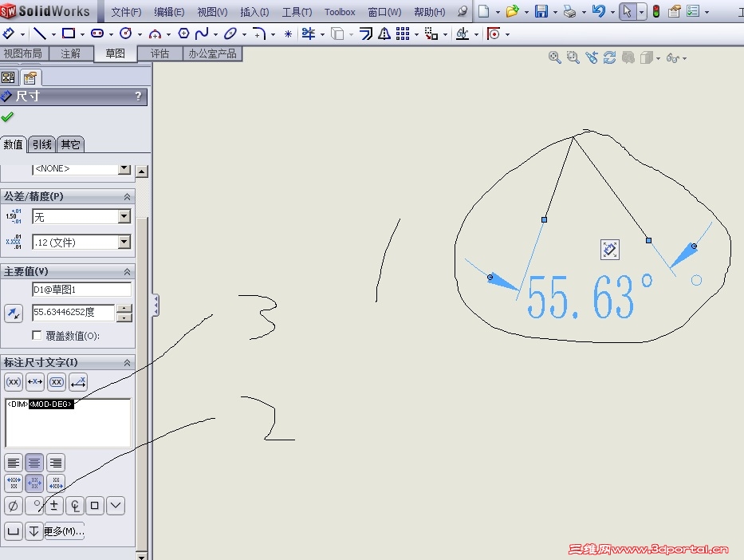Open the <NONE> style dropdown
The image size is (744, 560).
coord(124,168)
